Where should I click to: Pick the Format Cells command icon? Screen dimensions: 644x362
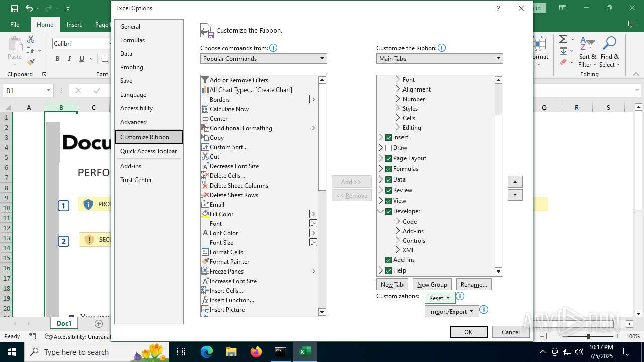(205, 252)
